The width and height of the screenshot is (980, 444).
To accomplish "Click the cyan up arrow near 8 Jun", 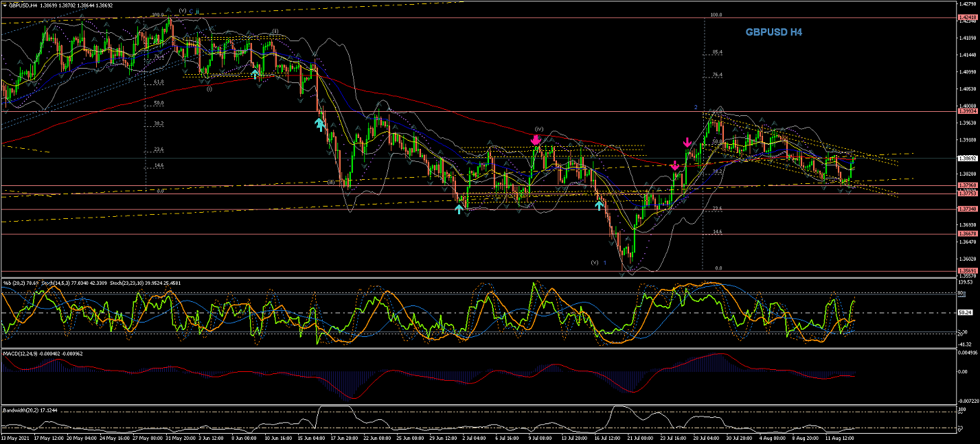I will [x=255, y=73].
